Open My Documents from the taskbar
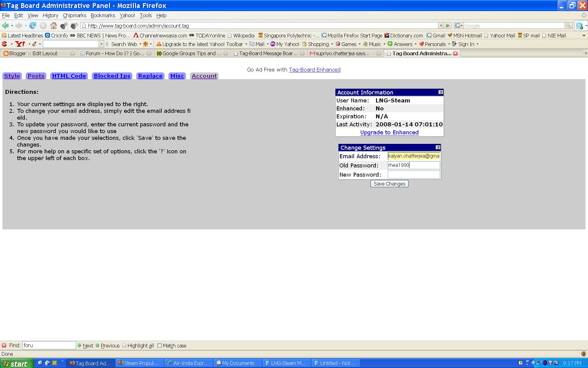The width and height of the screenshot is (588, 368). 238,363
